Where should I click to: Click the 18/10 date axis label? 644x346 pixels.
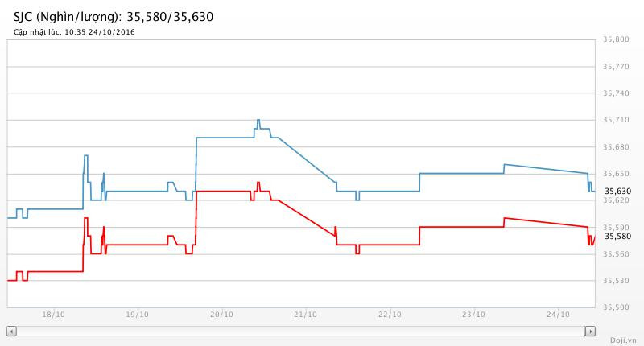[53, 315]
